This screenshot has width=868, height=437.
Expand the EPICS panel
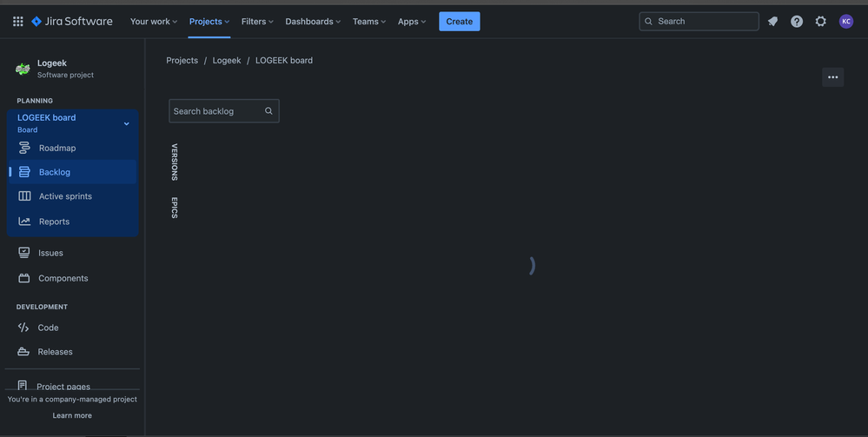[x=175, y=208]
